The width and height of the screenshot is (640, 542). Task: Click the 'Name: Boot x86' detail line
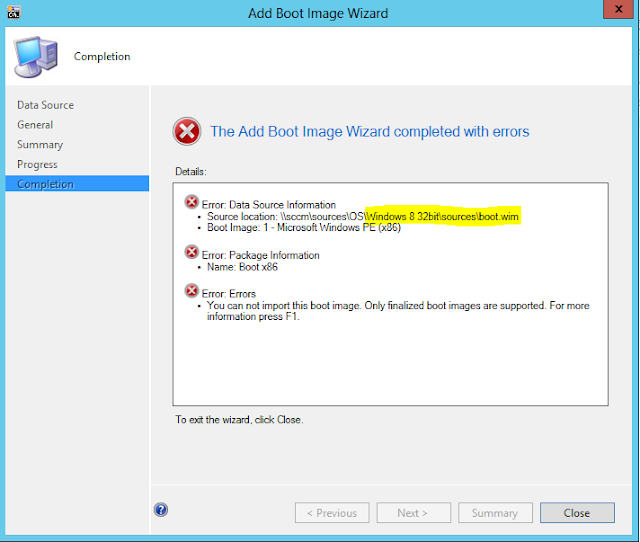pyautogui.click(x=242, y=267)
